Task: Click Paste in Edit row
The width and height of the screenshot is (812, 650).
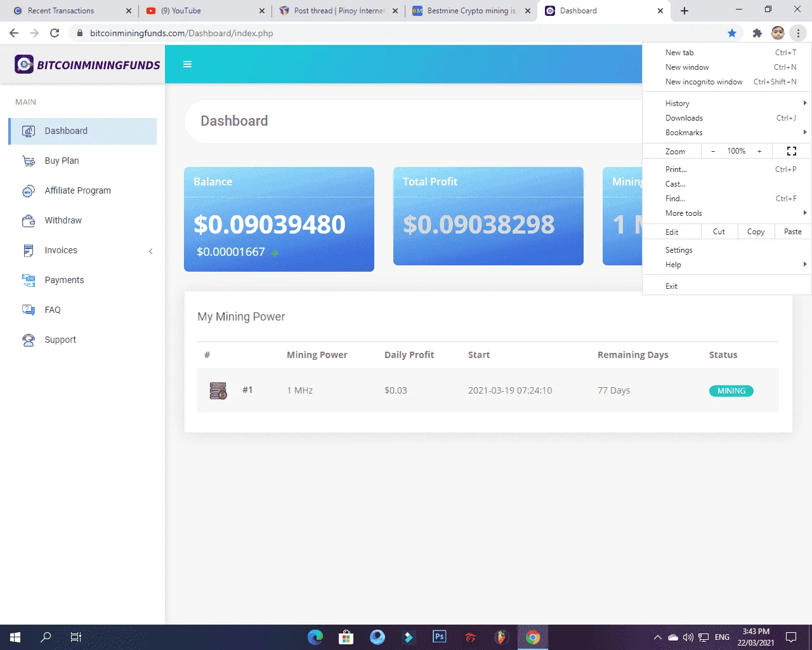Action: [x=792, y=232]
